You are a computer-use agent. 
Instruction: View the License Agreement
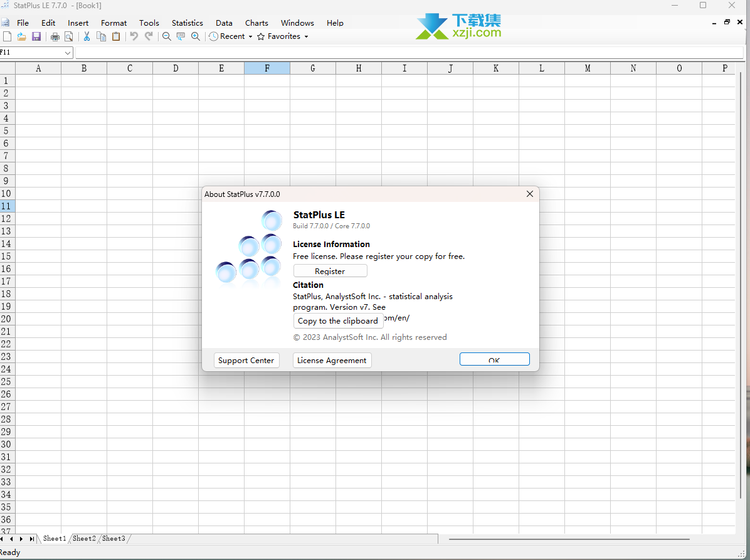coord(332,360)
